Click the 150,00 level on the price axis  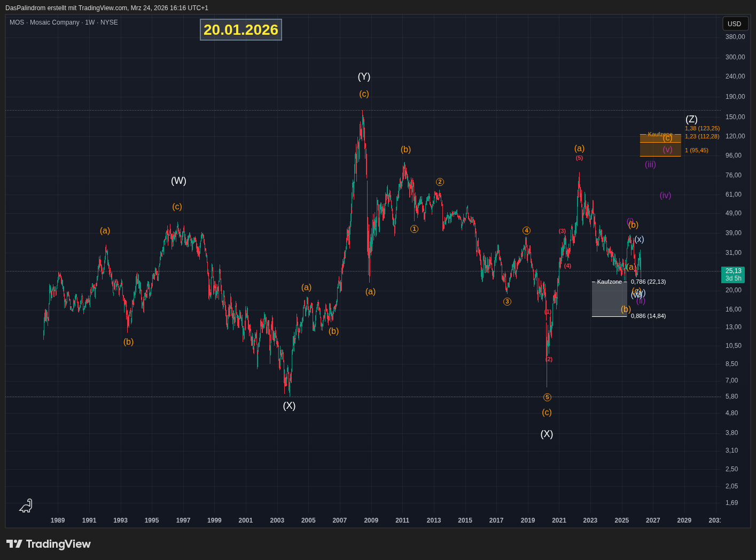pos(735,117)
